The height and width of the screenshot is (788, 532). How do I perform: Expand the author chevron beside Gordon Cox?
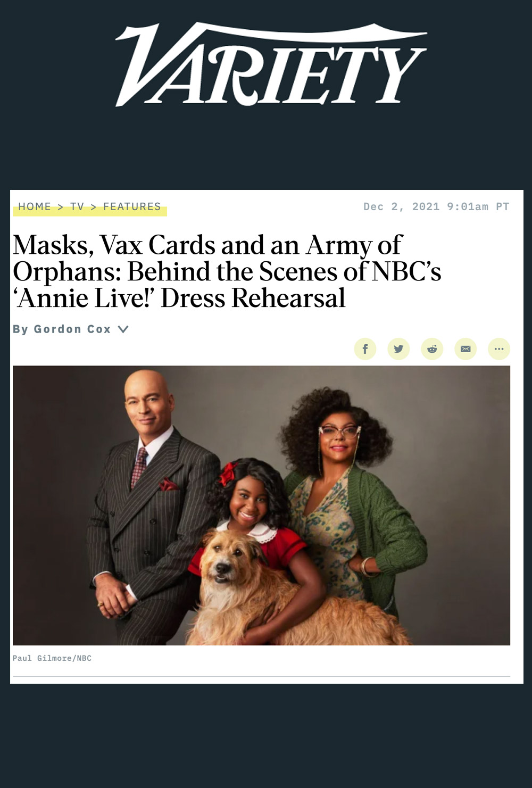tap(123, 329)
